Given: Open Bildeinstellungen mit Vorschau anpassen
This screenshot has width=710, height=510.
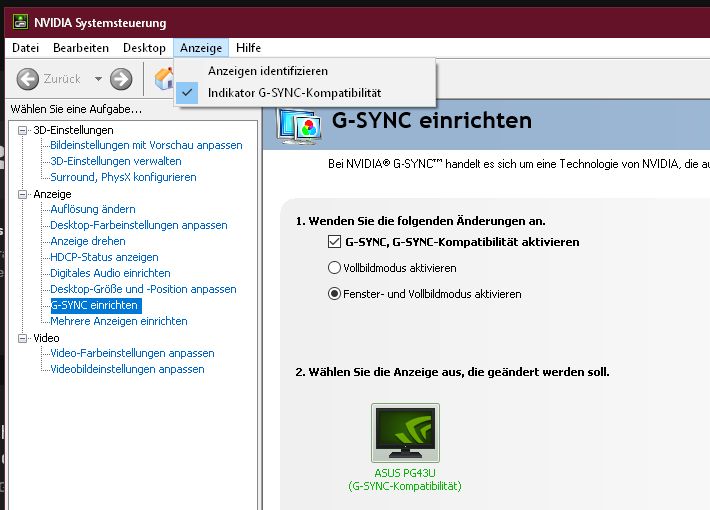Looking at the screenshot, I should click(x=146, y=145).
